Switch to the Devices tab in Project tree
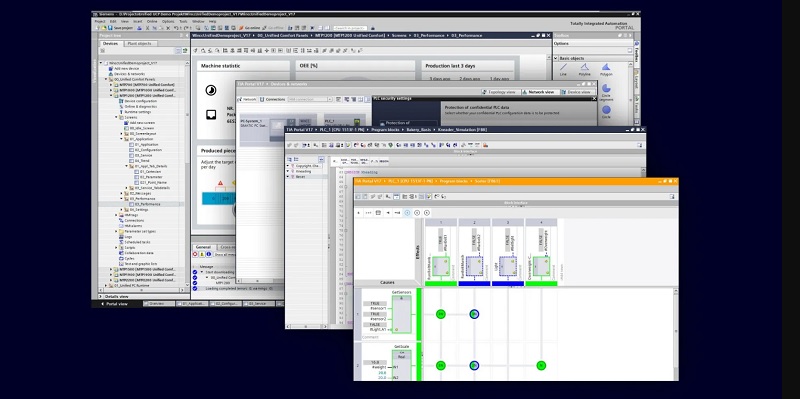This screenshot has height=399, width=800. coord(110,44)
